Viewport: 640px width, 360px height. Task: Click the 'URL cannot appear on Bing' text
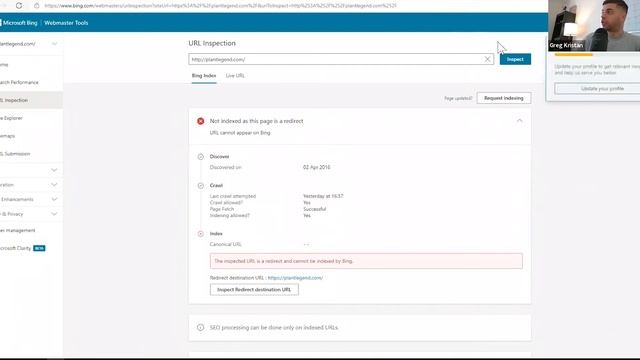pos(240,133)
